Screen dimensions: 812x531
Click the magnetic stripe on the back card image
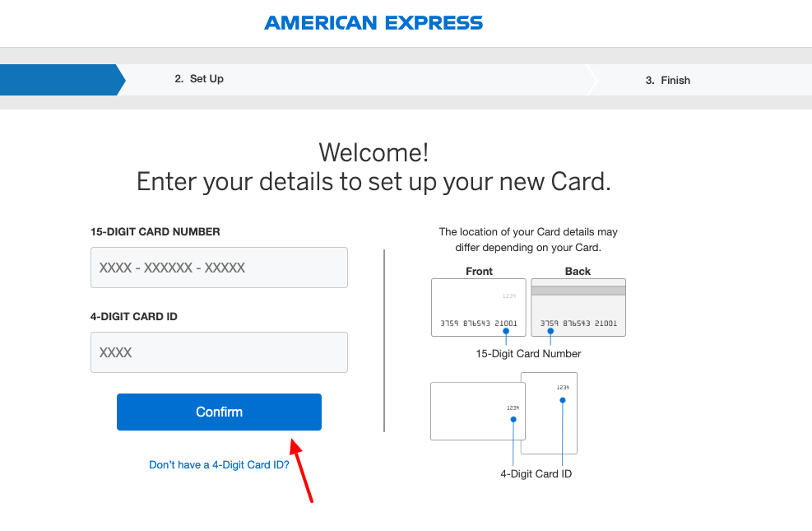click(x=578, y=291)
